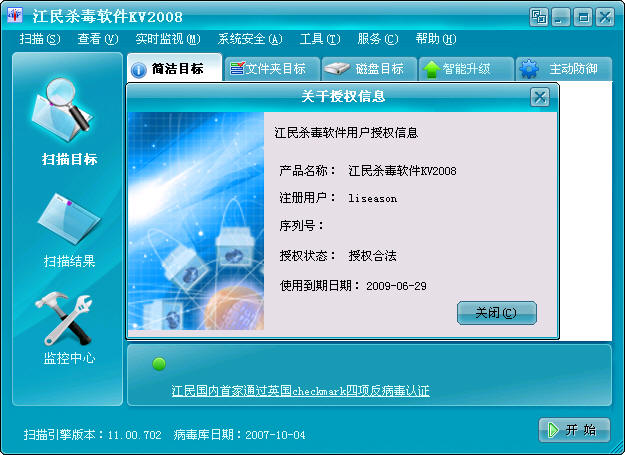Open the 扫描(S) menu
625x455 pixels.
pyautogui.click(x=40, y=39)
